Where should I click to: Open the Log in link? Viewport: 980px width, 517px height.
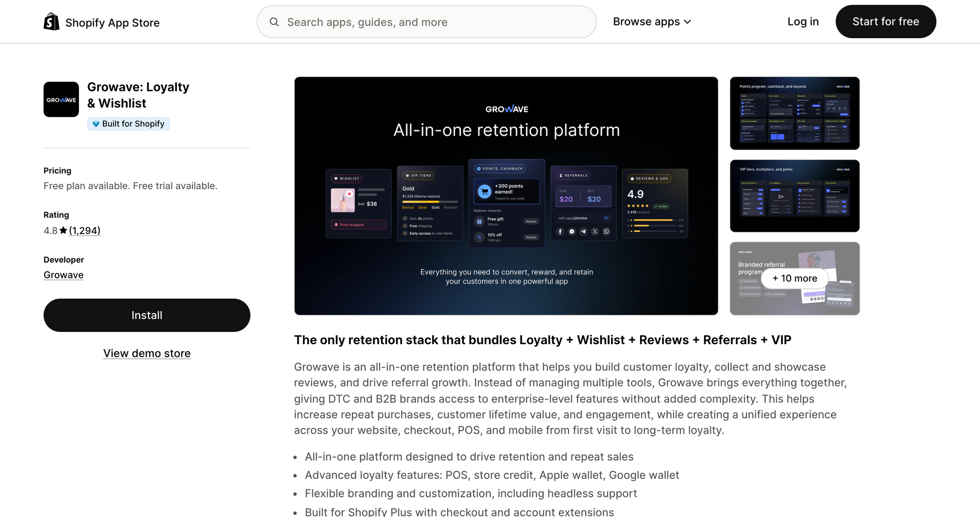[x=803, y=22]
